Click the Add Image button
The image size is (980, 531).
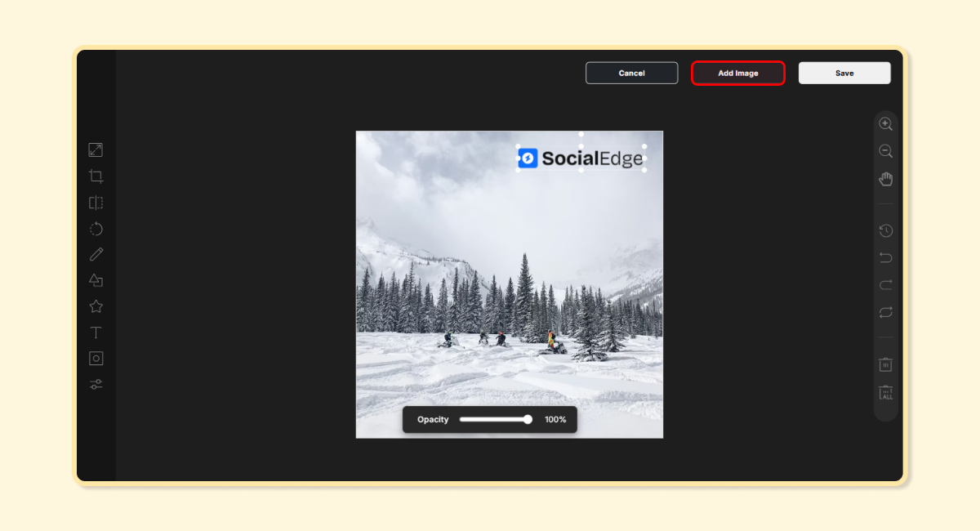pyautogui.click(x=737, y=73)
